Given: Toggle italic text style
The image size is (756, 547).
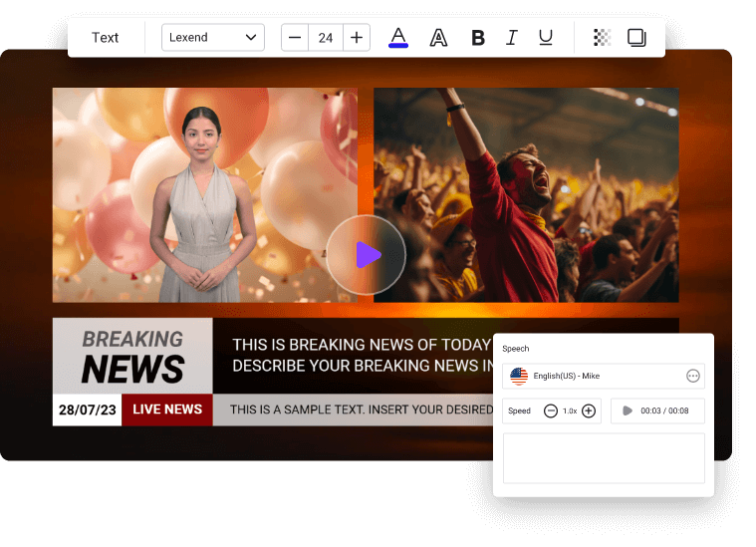Looking at the screenshot, I should tap(512, 38).
